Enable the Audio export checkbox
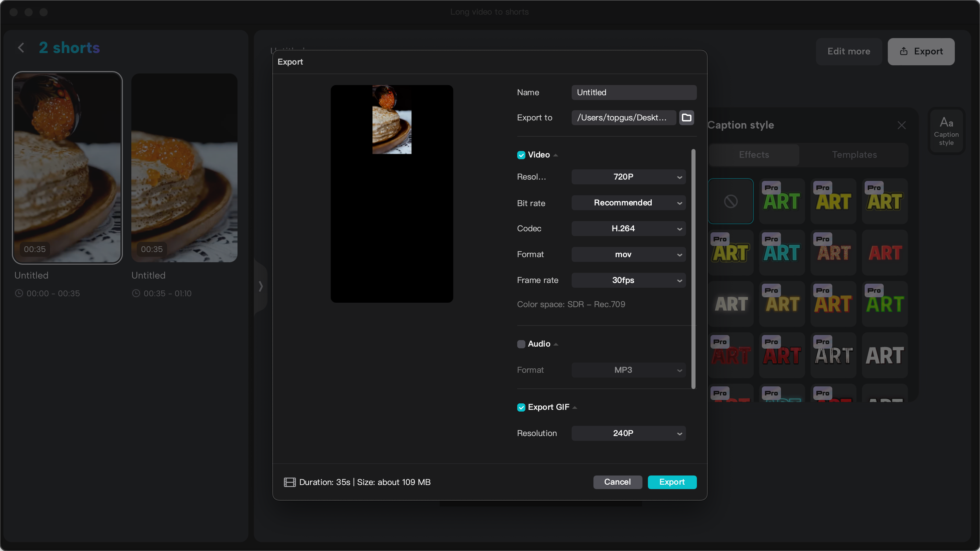 click(521, 344)
